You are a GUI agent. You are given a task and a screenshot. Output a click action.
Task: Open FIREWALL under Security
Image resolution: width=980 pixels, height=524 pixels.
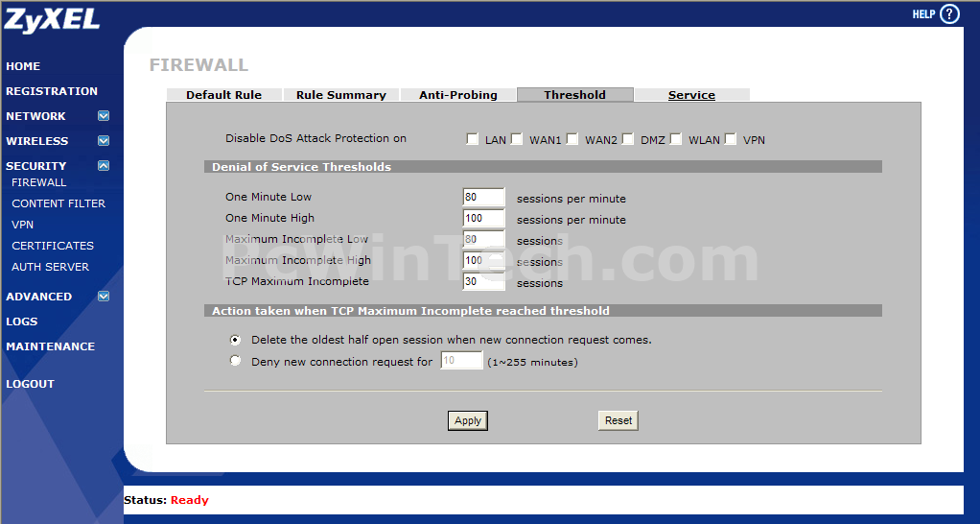[38, 182]
